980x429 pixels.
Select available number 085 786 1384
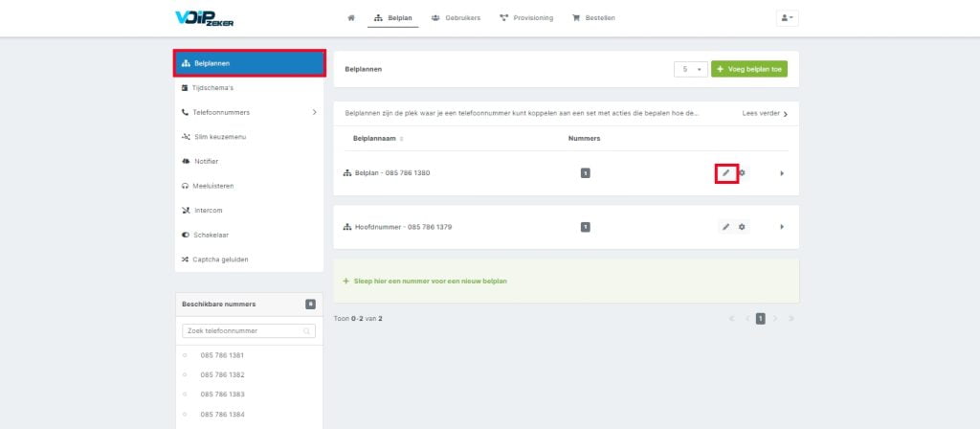(222, 414)
